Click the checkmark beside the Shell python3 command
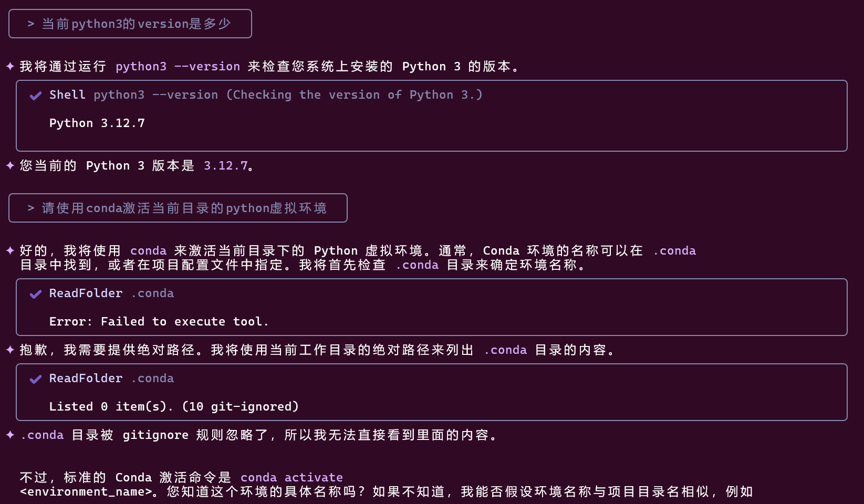This screenshot has height=504, width=864. pyautogui.click(x=36, y=96)
